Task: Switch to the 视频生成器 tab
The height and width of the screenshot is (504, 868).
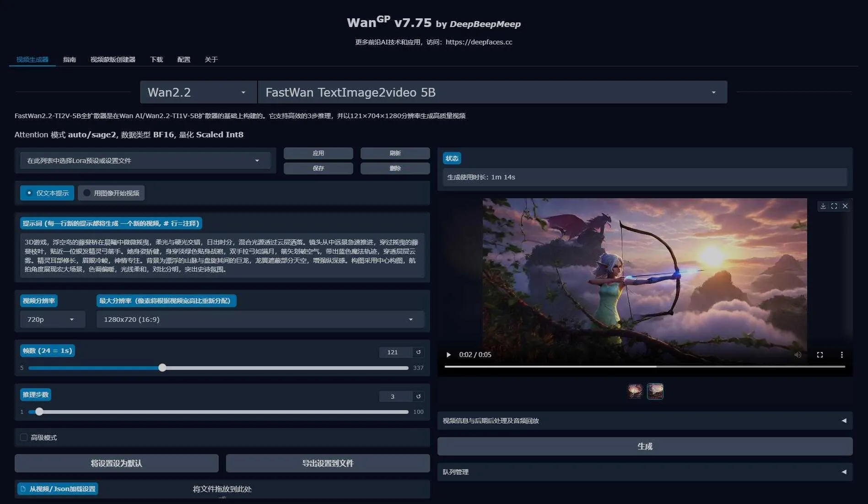Action: [x=32, y=60]
